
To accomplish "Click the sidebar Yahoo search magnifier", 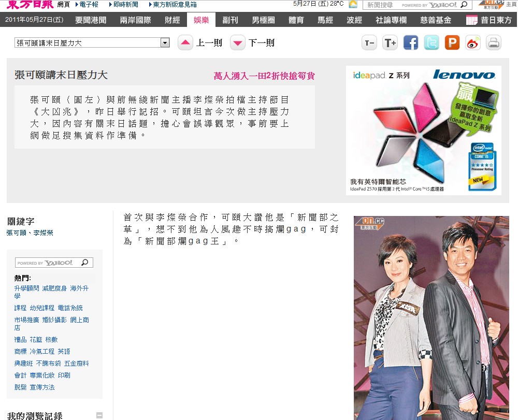I will coord(85,263).
